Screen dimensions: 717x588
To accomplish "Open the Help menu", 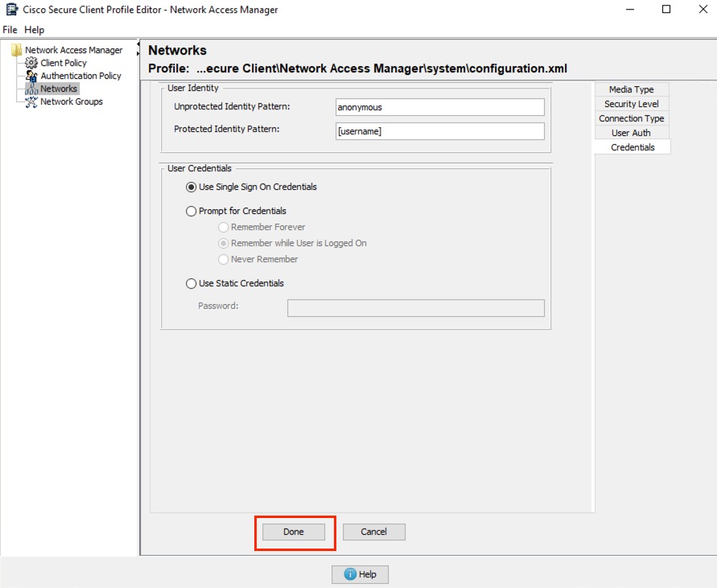I will (33, 30).
